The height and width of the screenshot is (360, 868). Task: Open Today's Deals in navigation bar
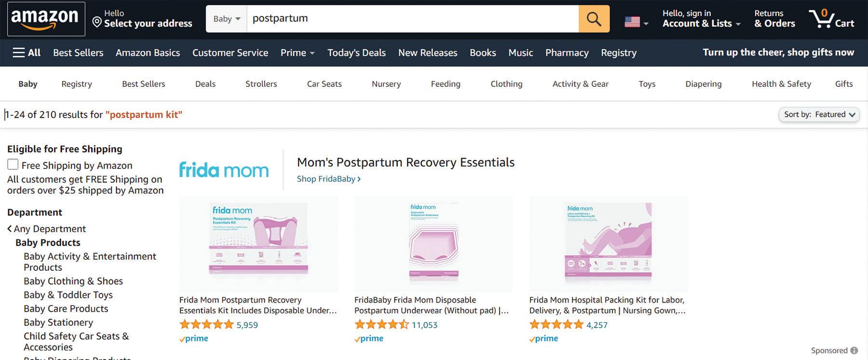pos(356,53)
